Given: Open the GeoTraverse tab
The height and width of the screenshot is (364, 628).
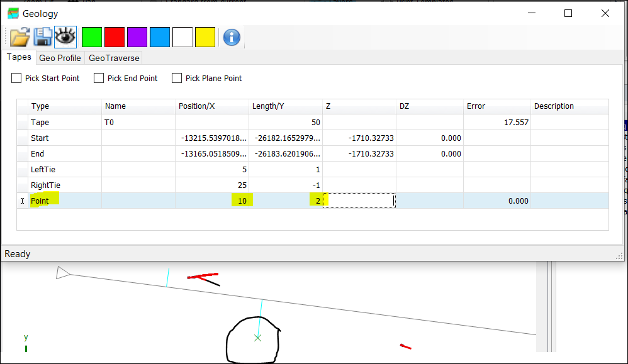Looking at the screenshot, I should click(113, 58).
